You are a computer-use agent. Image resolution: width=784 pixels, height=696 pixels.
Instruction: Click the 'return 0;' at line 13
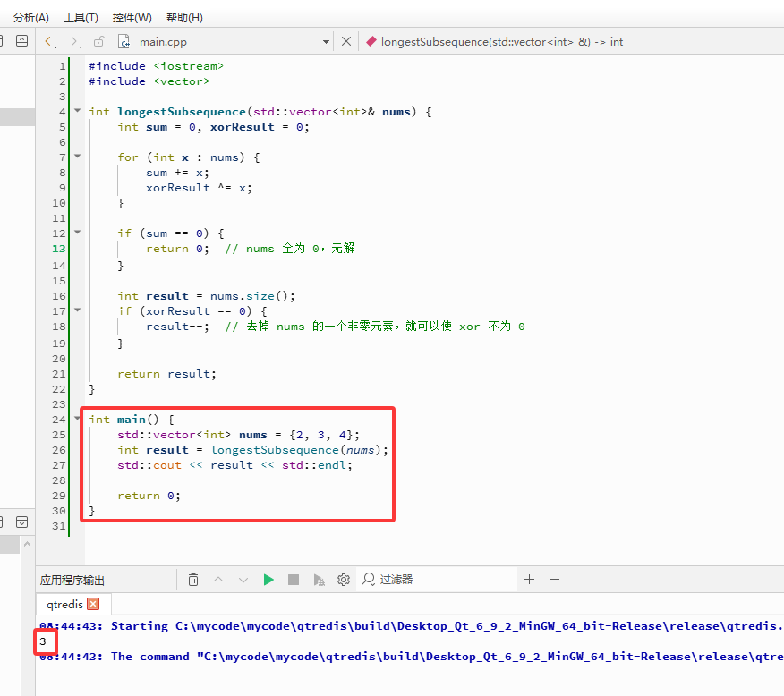[x=177, y=249]
